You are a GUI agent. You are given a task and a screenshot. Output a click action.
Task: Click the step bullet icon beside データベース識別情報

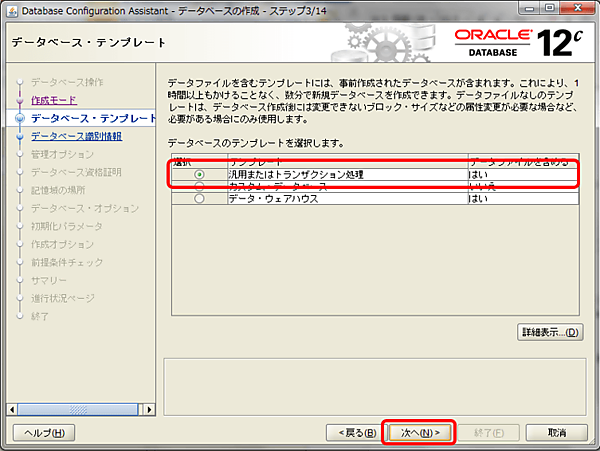click(20, 137)
